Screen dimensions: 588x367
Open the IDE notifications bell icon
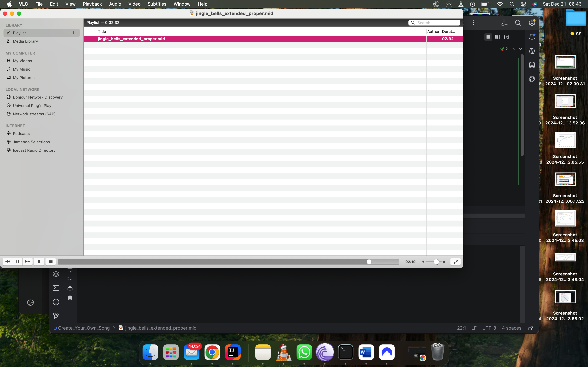coord(532,37)
